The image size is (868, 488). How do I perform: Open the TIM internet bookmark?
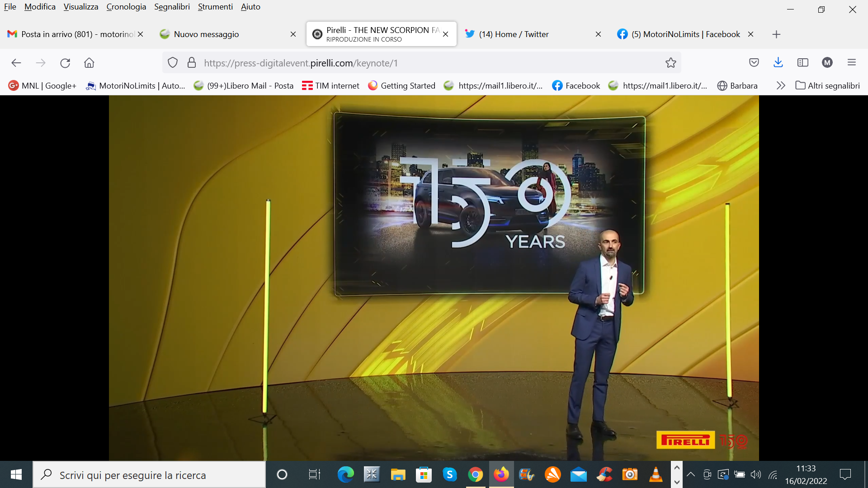pos(330,85)
